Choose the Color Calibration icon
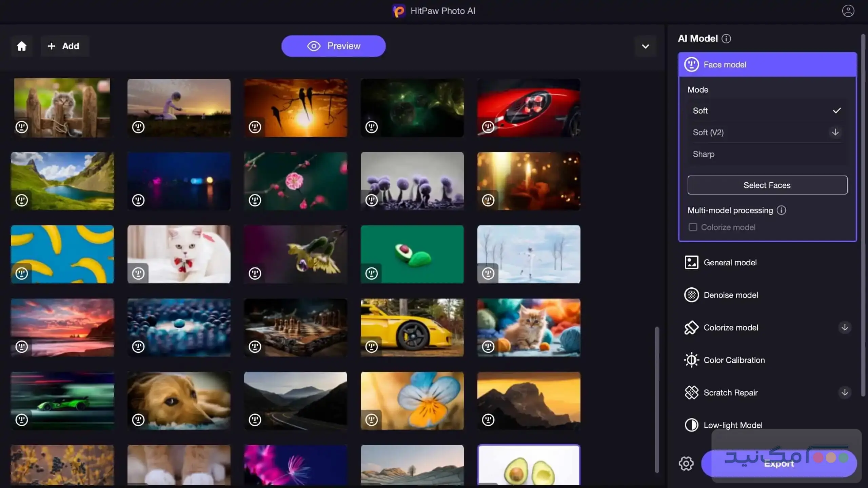 pos(692,360)
